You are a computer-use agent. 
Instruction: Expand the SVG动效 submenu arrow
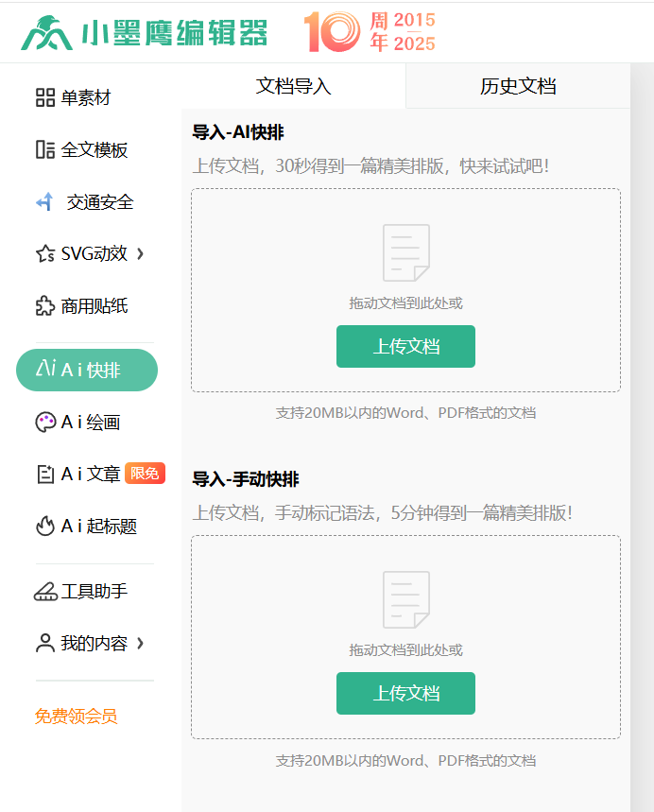pos(140,253)
